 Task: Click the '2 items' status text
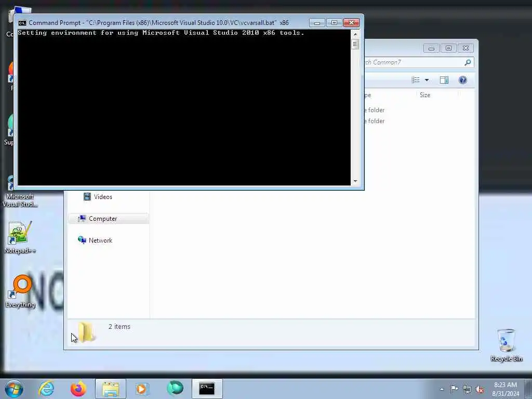coord(119,326)
